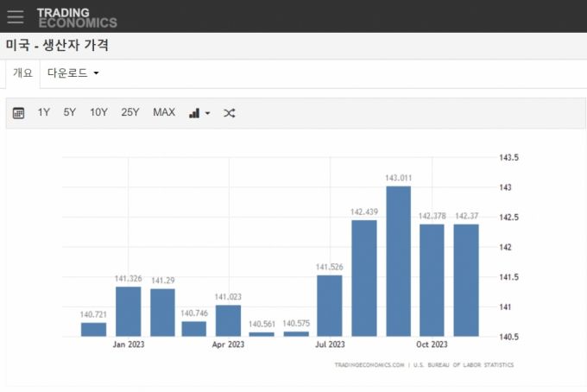
Task: Select the 1Y time range
Action: (44, 112)
